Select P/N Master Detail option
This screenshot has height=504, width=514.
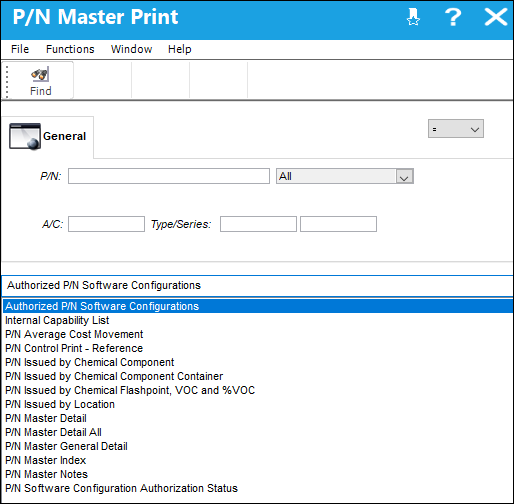(x=258, y=418)
